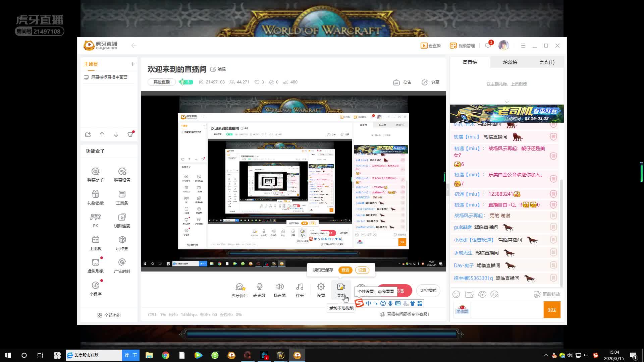
Task: Go back using the header arrow
Action: click(x=133, y=46)
